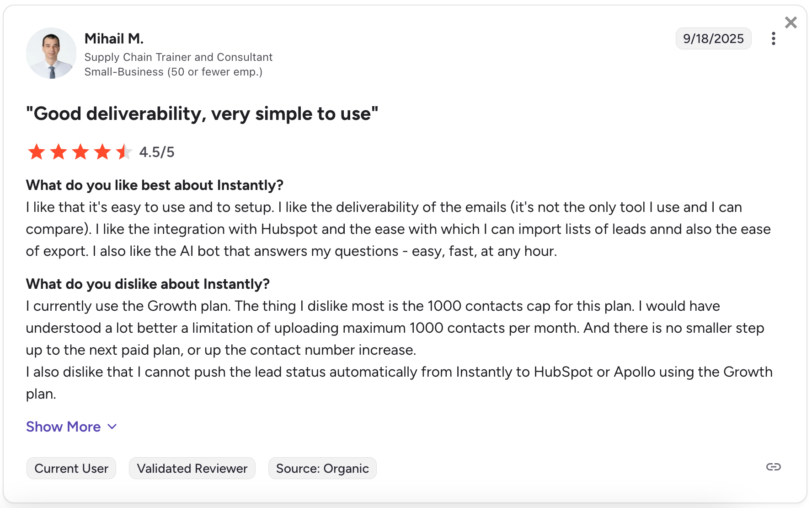Open the kebab menu for more actions

[774, 38]
